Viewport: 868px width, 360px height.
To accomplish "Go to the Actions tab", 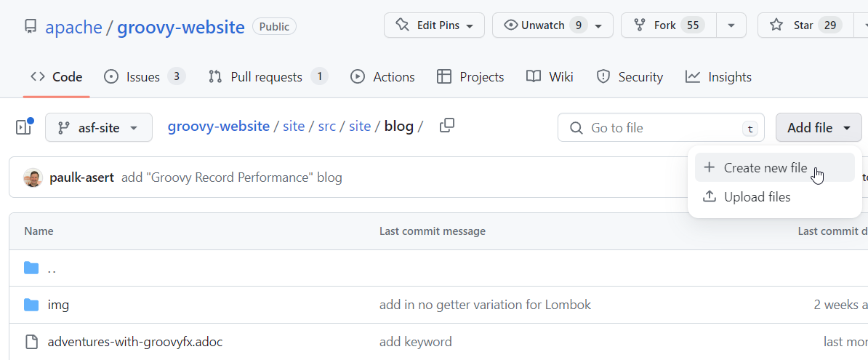I will pos(382,77).
